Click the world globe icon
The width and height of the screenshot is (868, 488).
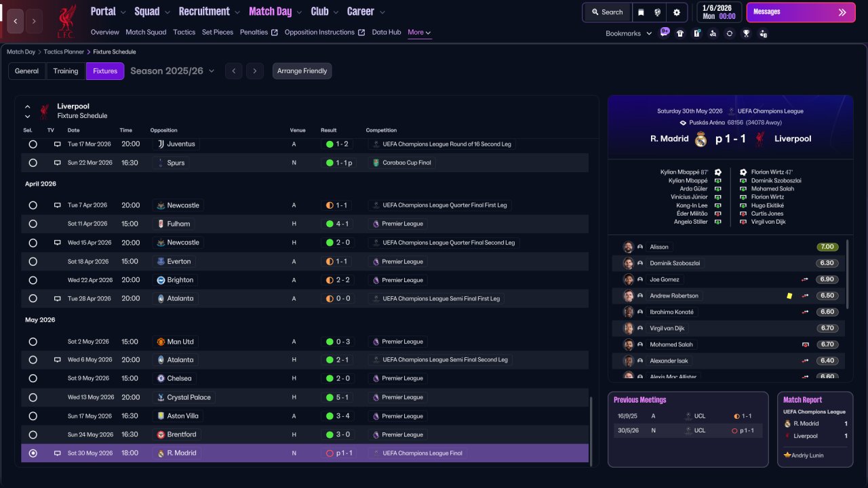[x=658, y=12]
